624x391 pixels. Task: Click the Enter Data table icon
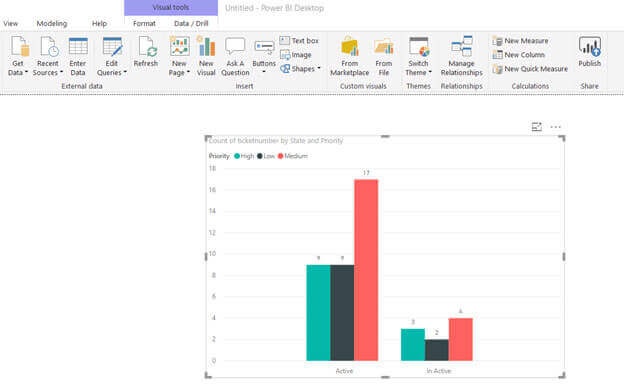click(78, 47)
